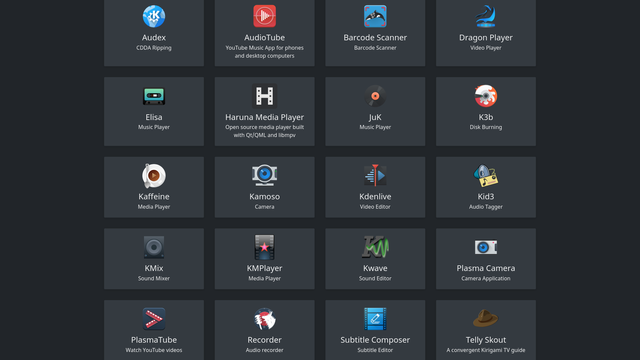Open the Audex title link
640x360 pixels.
point(154,38)
